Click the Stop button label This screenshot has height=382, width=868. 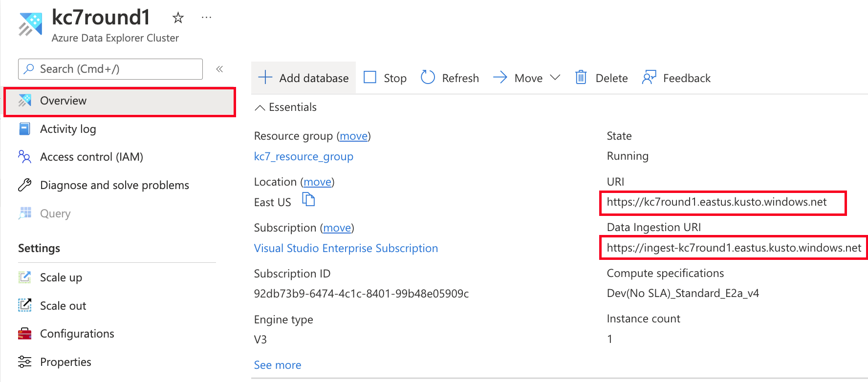(x=395, y=78)
